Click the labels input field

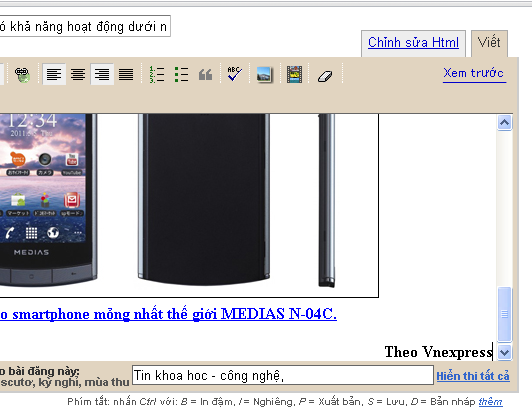point(283,375)
